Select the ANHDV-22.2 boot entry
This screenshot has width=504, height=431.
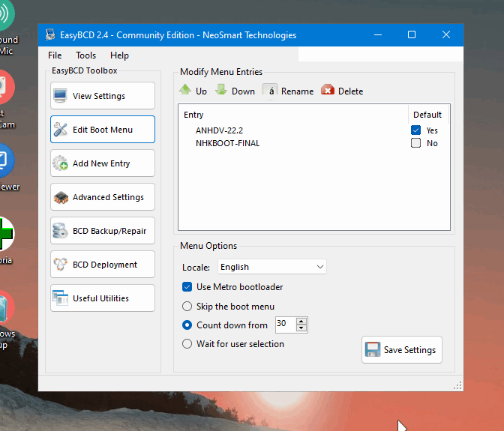(219, 130)
